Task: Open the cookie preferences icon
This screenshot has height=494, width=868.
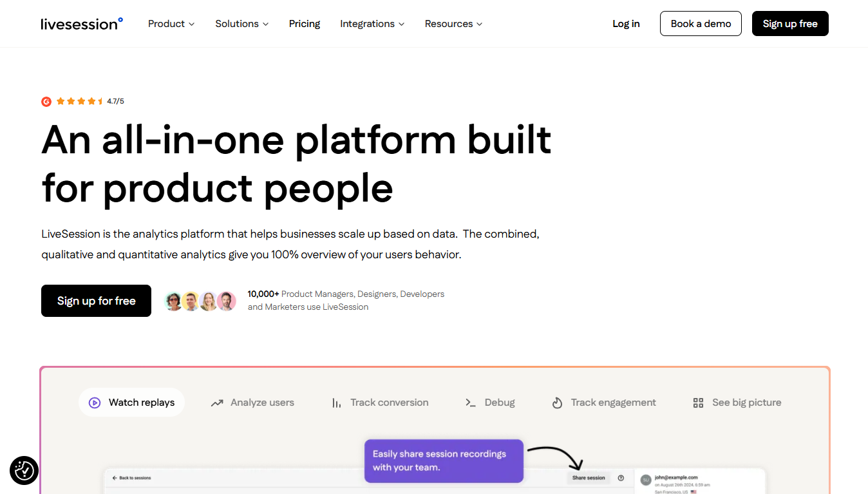Action: [x=24, y=470]
